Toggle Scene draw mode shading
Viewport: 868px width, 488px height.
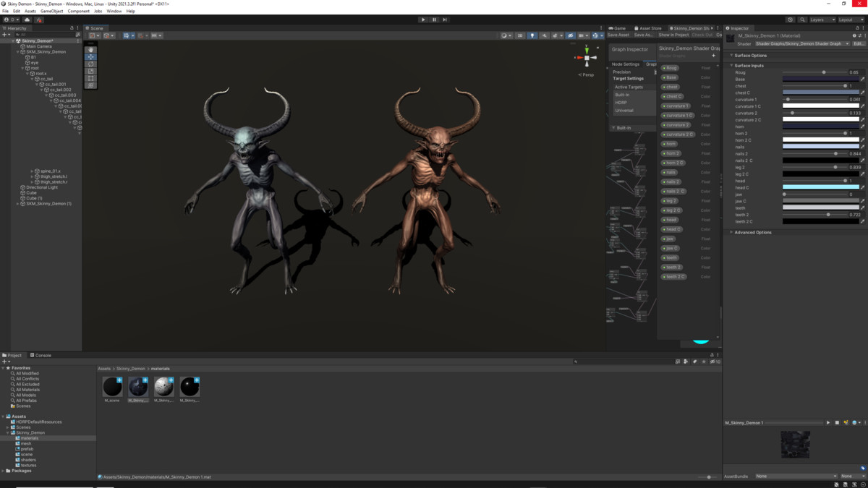click(505, 35)
